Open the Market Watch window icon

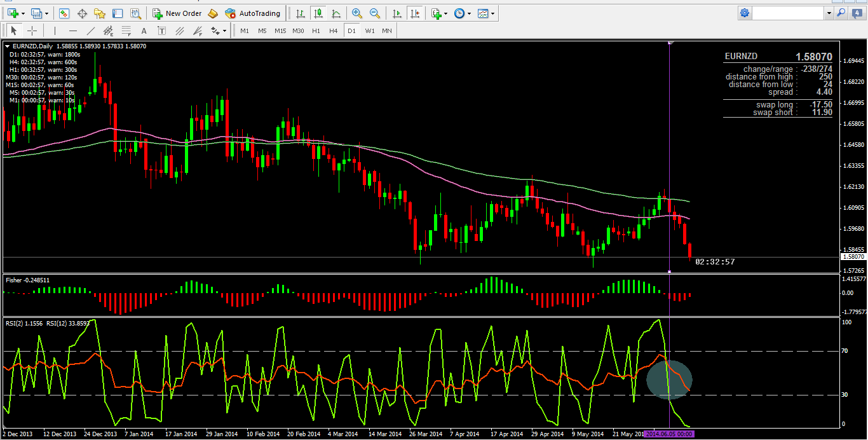(64, 13)
